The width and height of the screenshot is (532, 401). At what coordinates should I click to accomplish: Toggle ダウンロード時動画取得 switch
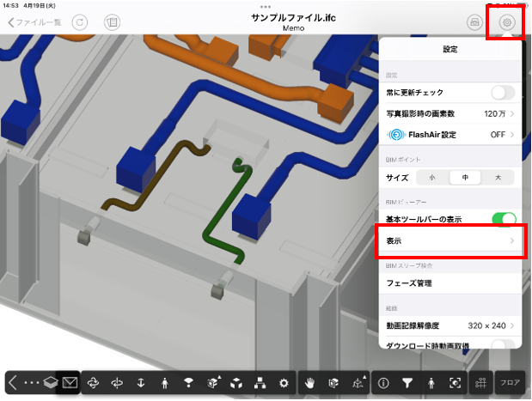(x=503, y=343)
